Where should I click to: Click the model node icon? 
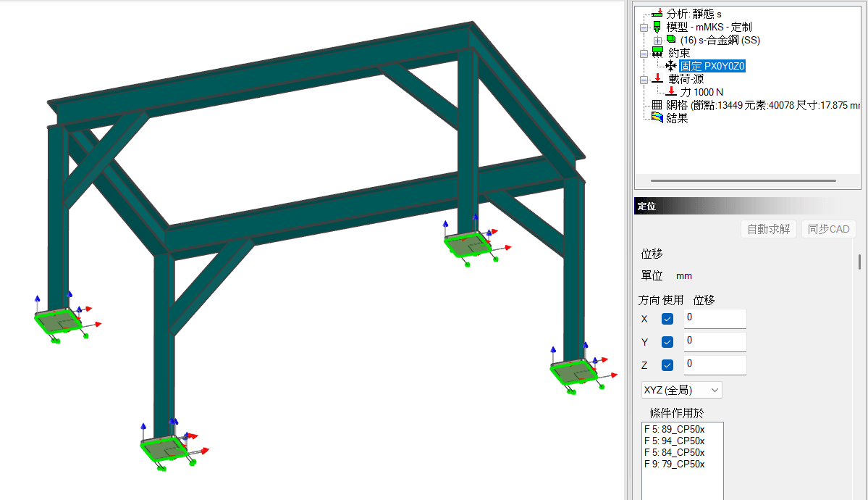[657, 27]
